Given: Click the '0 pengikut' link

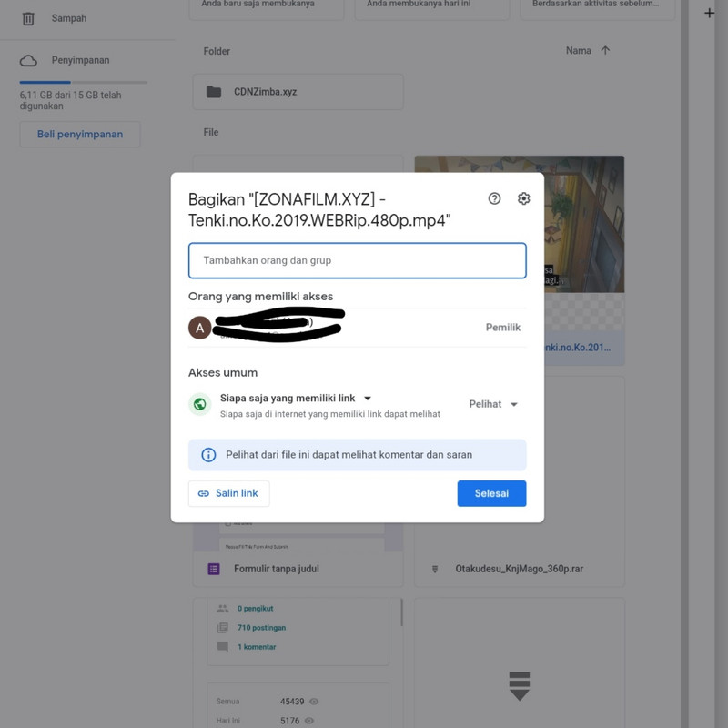Looking at the screenshot, I should (255, 608).
